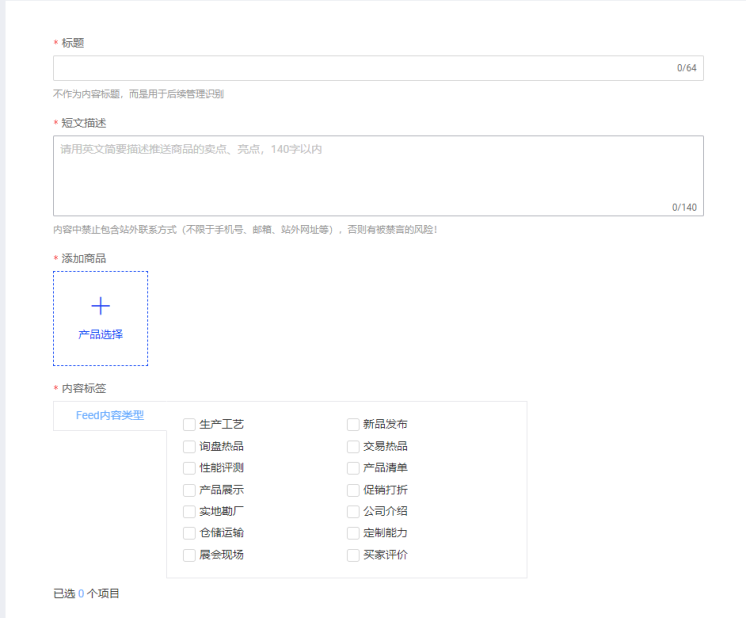Tick the 询盘热品 checkbox
This screenshot has width=746, height=618.
(x=189, y=446)
